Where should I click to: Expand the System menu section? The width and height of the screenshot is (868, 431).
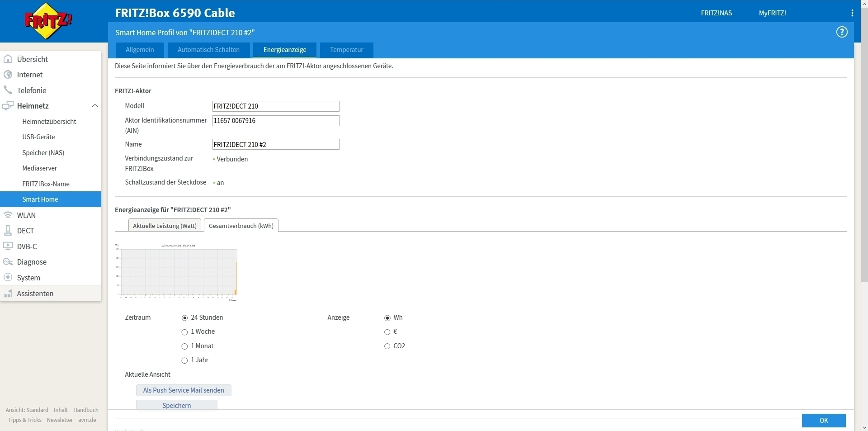(x=28, y=278)
